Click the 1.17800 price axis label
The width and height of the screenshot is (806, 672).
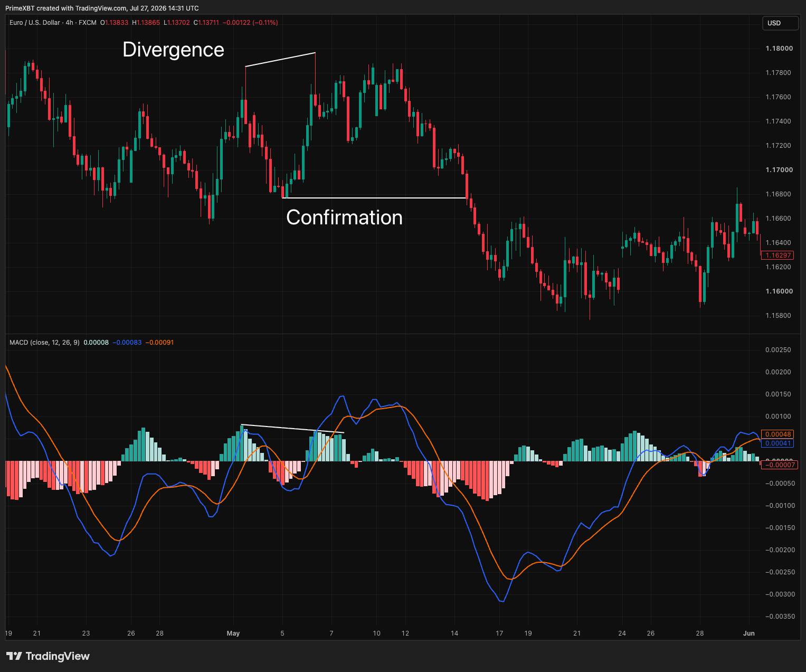click(x=779, y=73)
